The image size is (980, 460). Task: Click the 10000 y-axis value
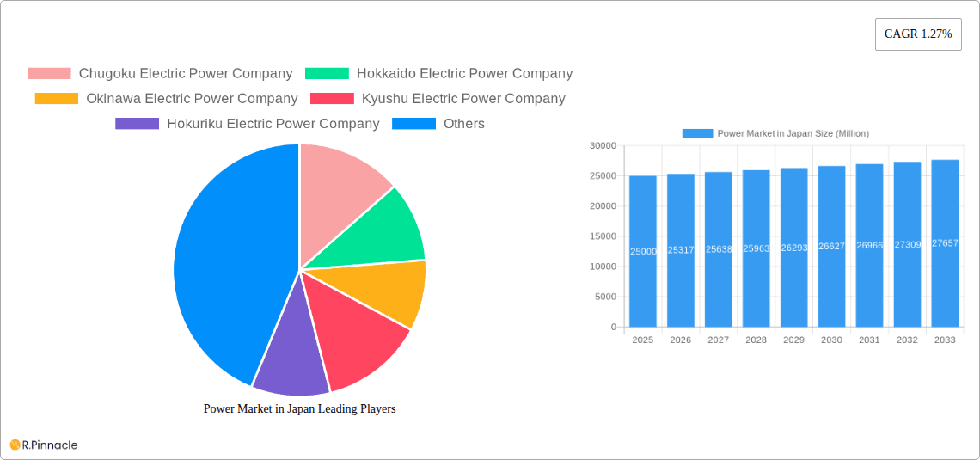(x=603, y=267)
